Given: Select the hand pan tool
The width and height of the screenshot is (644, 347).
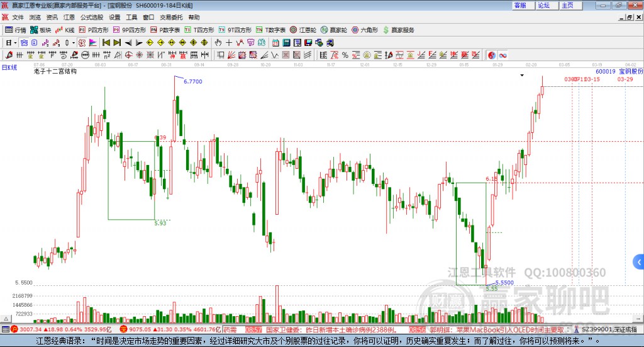Looking at the screenshot, I should pos(218,43).
